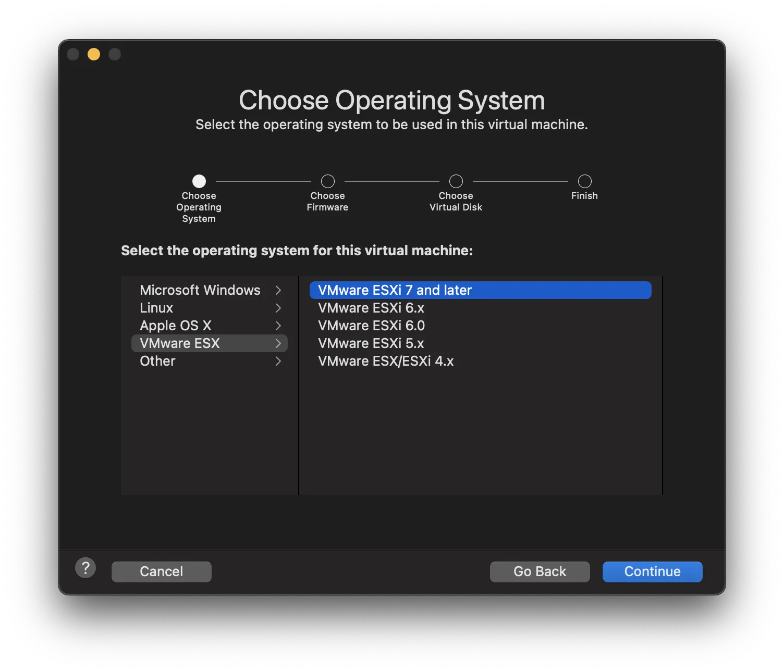Expand the Other category chevron
Screen dimensions: 784x672
pos(278,361)
